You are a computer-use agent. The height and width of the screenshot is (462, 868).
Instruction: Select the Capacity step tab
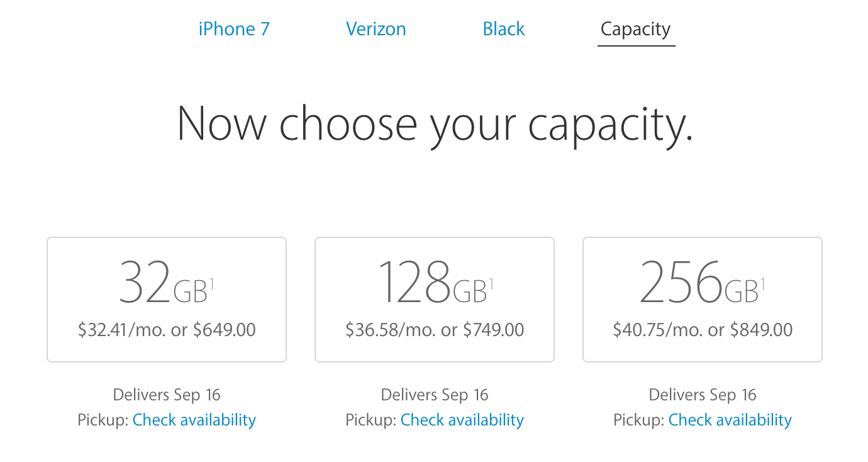635,29
